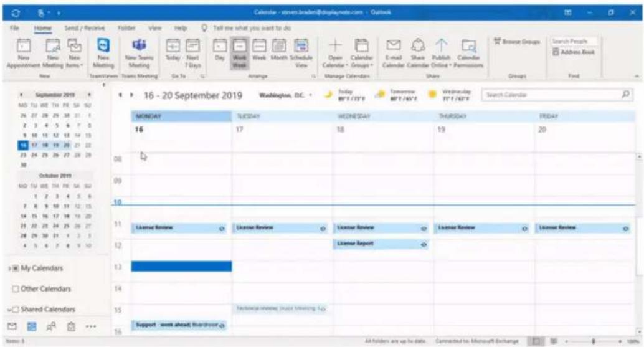Click the Search Calendar magnifier icon

click(x=625, y=95)
